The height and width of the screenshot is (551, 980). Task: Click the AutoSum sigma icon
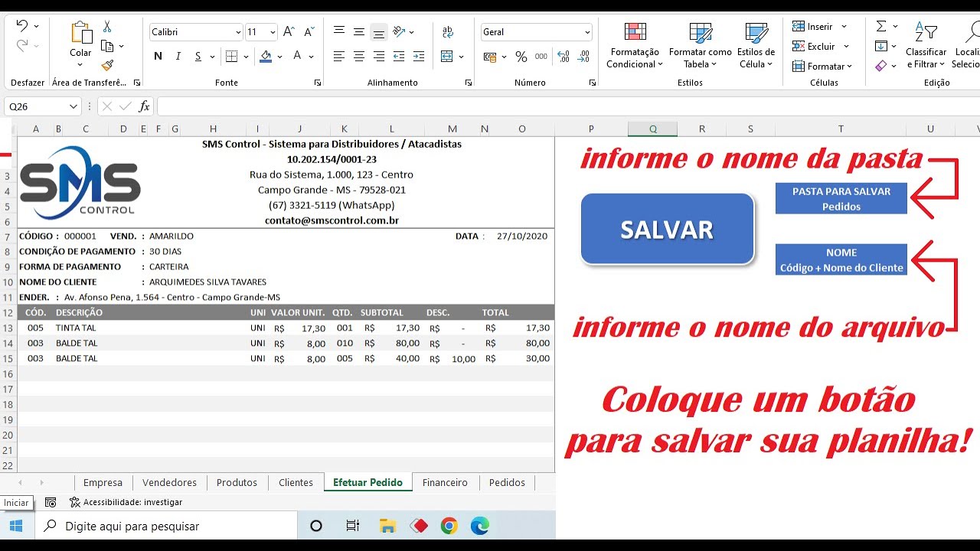pyautogui.click(x=881, y=26)
